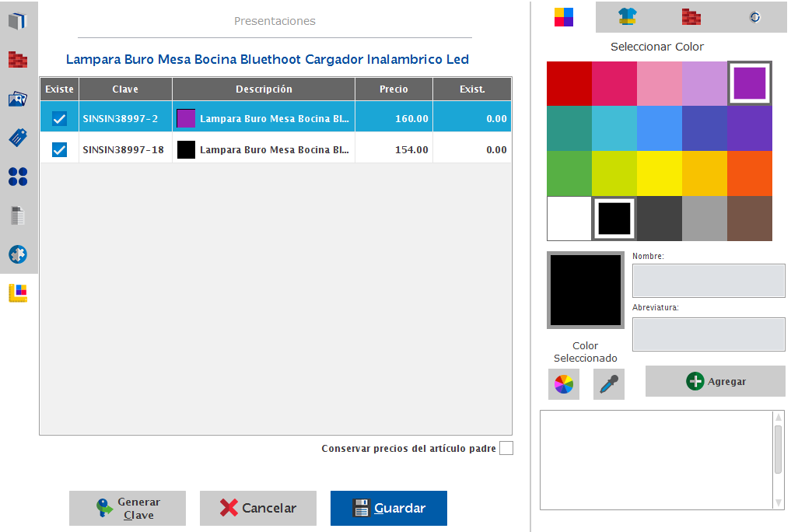This screenshot has width=791, height=532.
Task: Click the large selected color preview
Action: click(586, 290)
